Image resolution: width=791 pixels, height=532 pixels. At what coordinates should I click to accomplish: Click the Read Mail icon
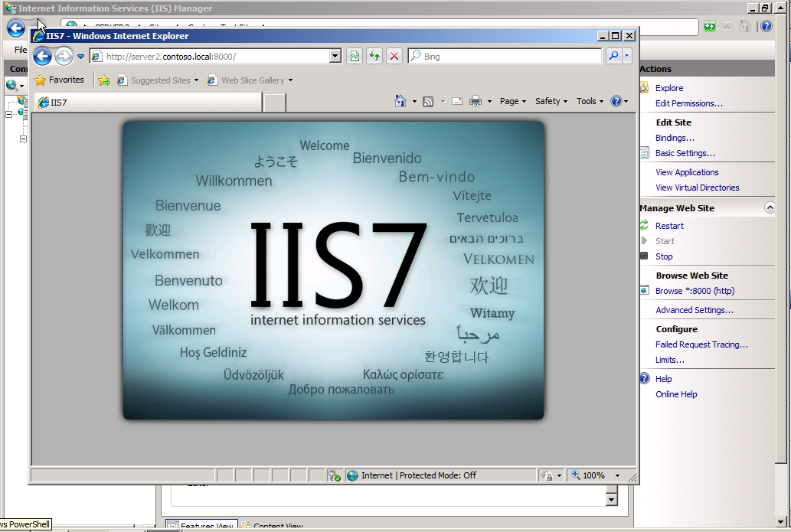click(x=457, y=101)
